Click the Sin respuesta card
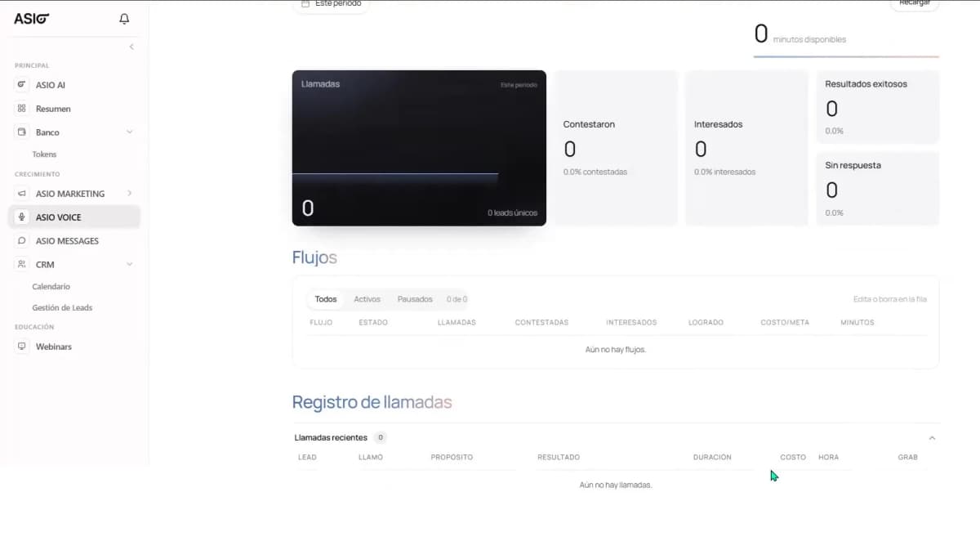The height and width of the screenshot is (559, 980). (x=878, y=189)
